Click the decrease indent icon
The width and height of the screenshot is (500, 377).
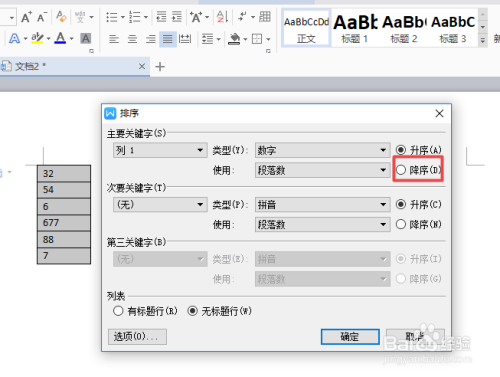click(162, 16)
